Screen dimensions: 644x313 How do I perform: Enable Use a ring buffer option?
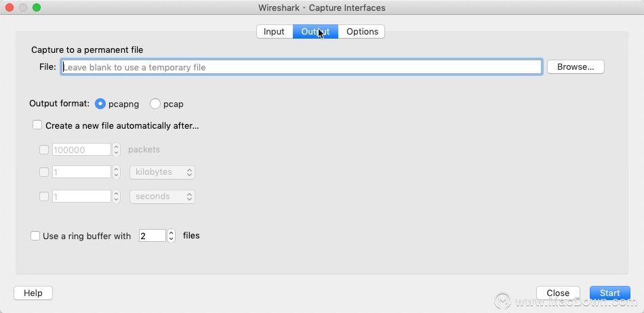[x=35, y=236]
